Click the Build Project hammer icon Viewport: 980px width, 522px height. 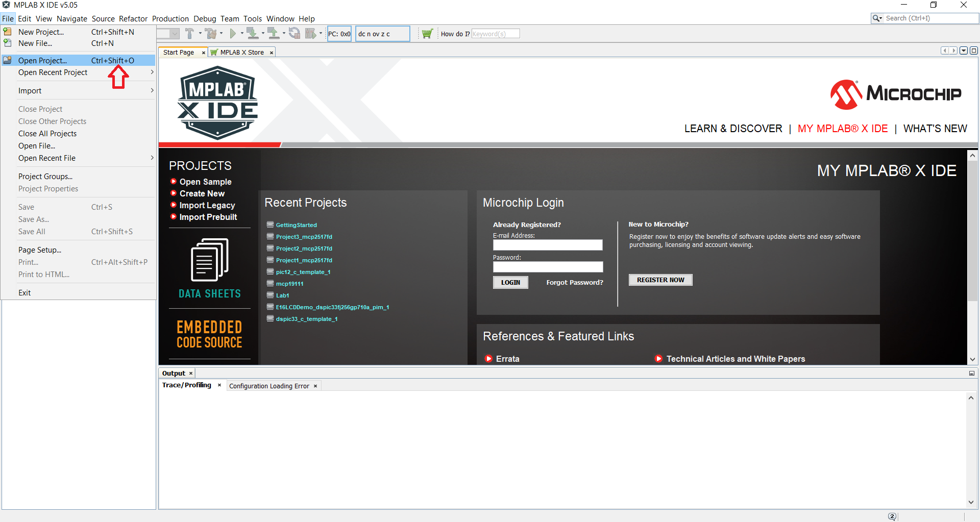189,34
